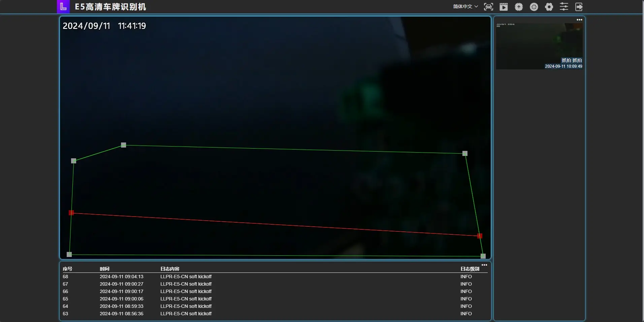Click the reboot spinner icon in toolbar
Screen dimensions: 644x322
click(534, 7)
